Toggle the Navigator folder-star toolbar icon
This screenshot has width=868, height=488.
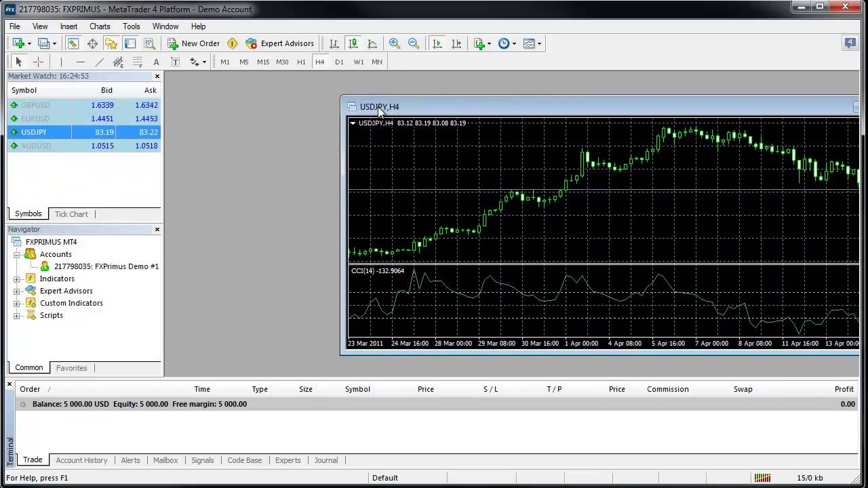point(111,43)
